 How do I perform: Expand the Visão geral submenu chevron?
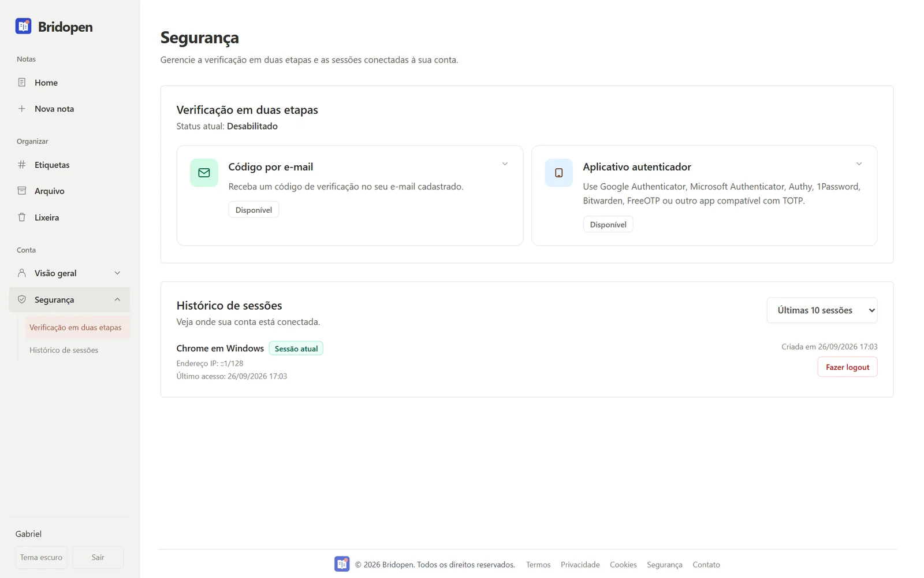(x=117, y=273)
